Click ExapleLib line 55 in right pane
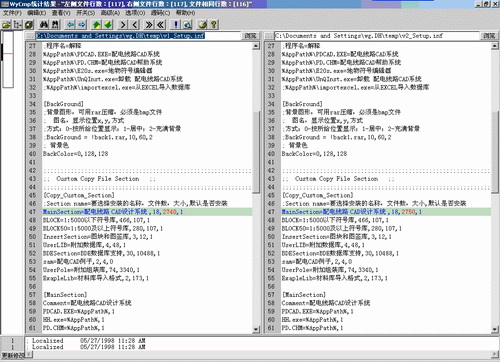This screenshot has width=500, height=362. (x=335, y=278)
